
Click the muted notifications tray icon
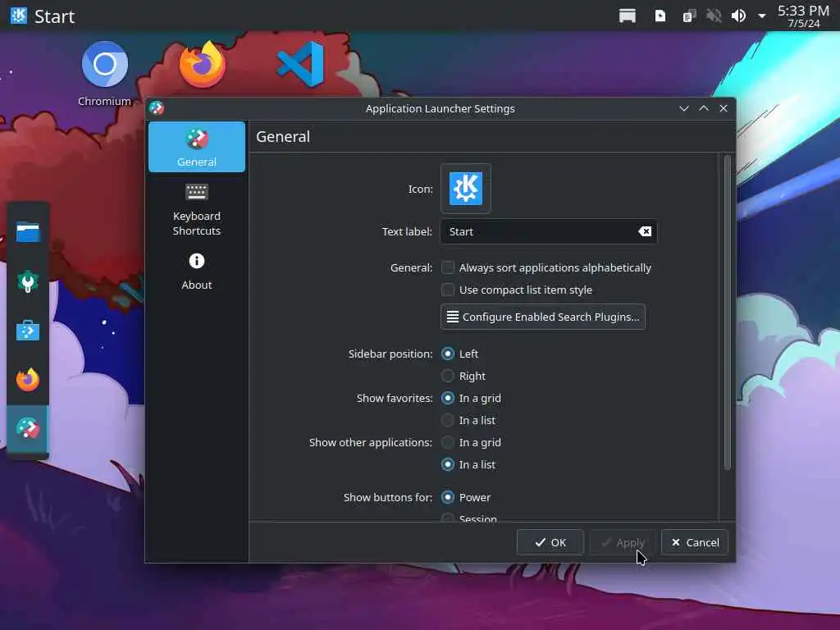point(714,16)
